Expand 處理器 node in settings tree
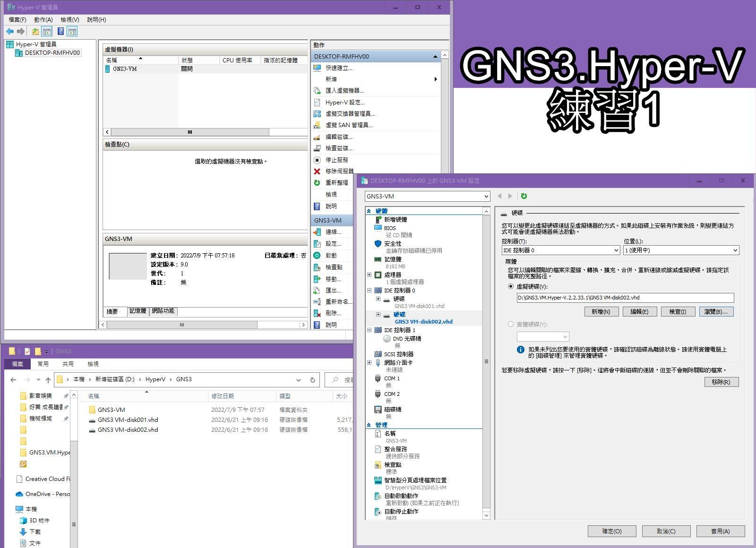 click(369, 275)
